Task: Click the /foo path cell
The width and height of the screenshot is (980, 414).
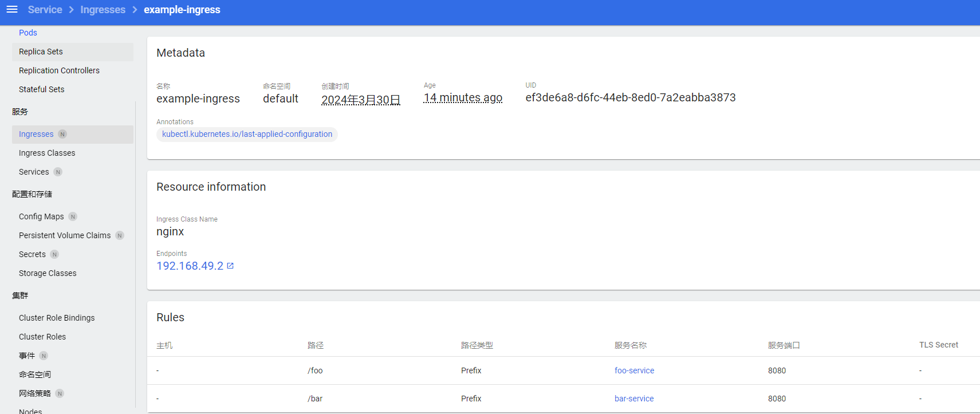Action: point(315,370)
